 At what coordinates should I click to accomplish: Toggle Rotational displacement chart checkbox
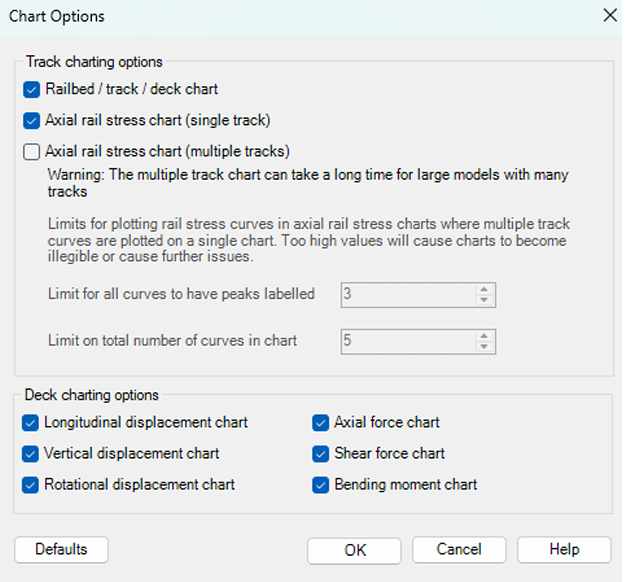pos(31,484)
